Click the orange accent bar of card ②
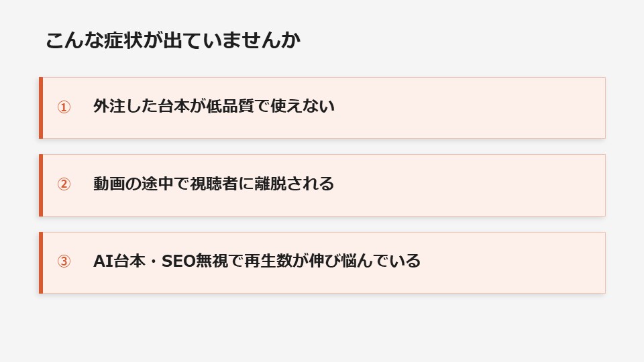The height and width of the screenshot is (362, 644). tap(41, 185)
